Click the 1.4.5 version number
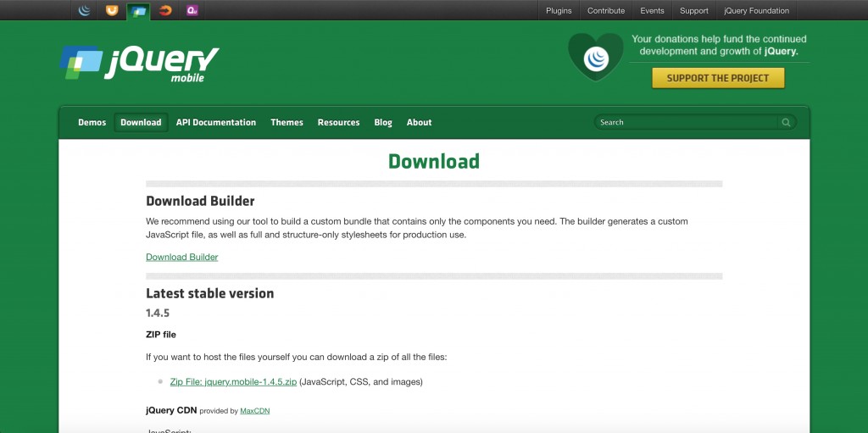This screenshot has width=868, height=433. (x=158, y=314)
